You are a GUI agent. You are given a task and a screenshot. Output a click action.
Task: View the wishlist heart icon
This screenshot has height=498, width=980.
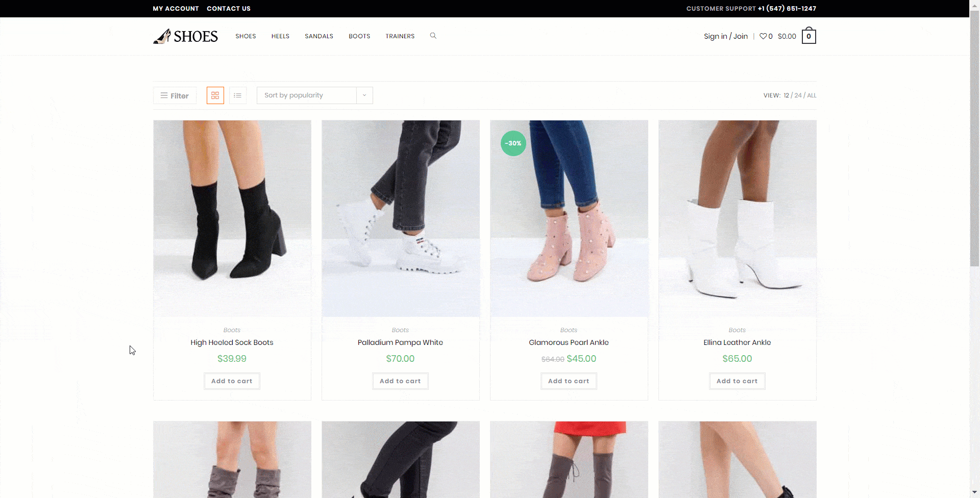coord(763,36)
